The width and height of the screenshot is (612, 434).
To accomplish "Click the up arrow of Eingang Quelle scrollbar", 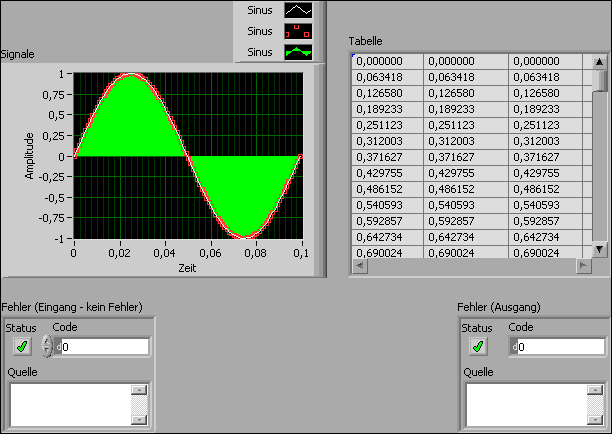I will (139, 390).
